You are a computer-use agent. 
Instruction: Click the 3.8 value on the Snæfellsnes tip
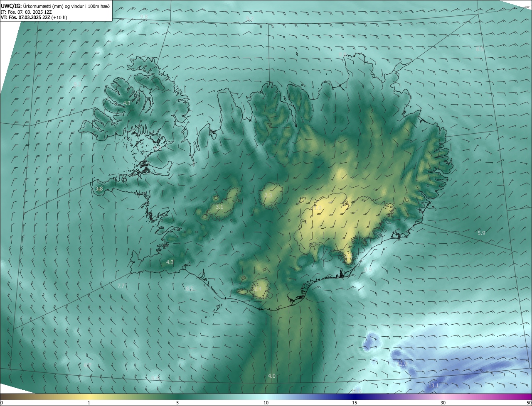(x=99, y=189)
